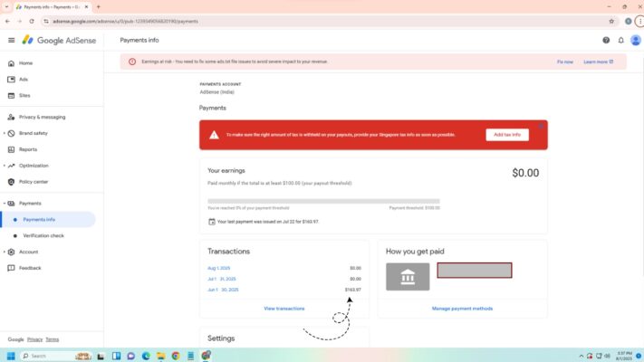The height and width of the screenshot is (362, 644).
Task: Click the Google AdSense logo
Action: click(59, 40)
